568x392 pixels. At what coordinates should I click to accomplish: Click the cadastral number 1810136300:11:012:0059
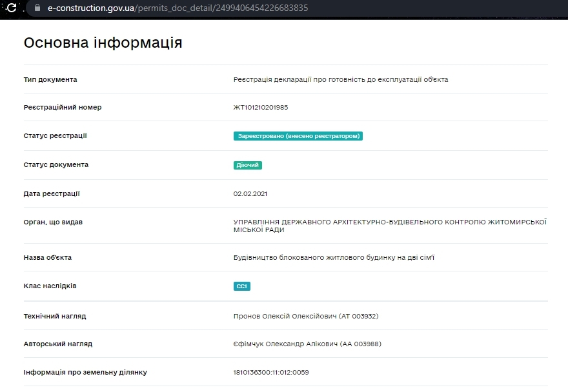click(x=271, y=373)
